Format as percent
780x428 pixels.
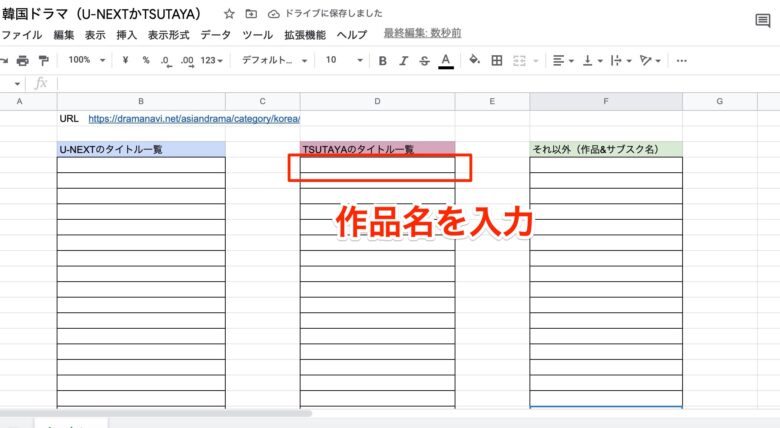pyautogui.click(x=146, y=60)
